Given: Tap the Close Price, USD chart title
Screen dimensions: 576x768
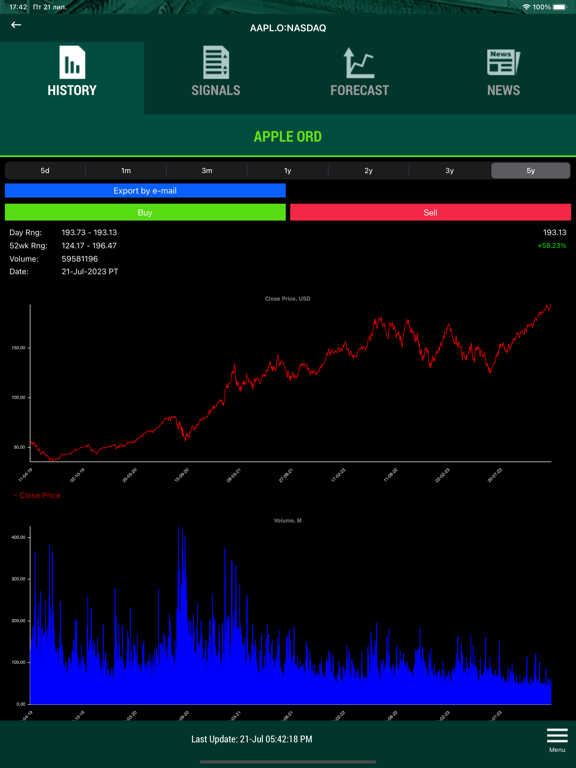Looking at the screenshot, I should click(x=288, y=298).
